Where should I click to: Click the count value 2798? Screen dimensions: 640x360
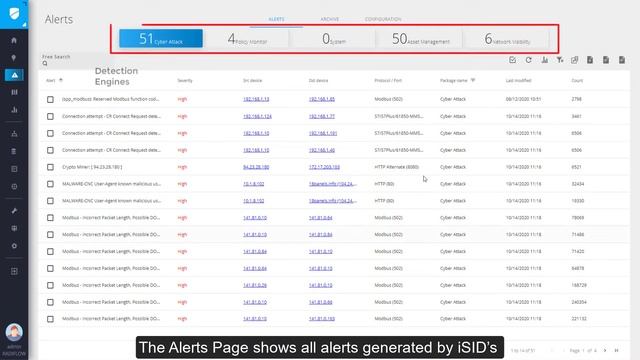coord(577,99)
